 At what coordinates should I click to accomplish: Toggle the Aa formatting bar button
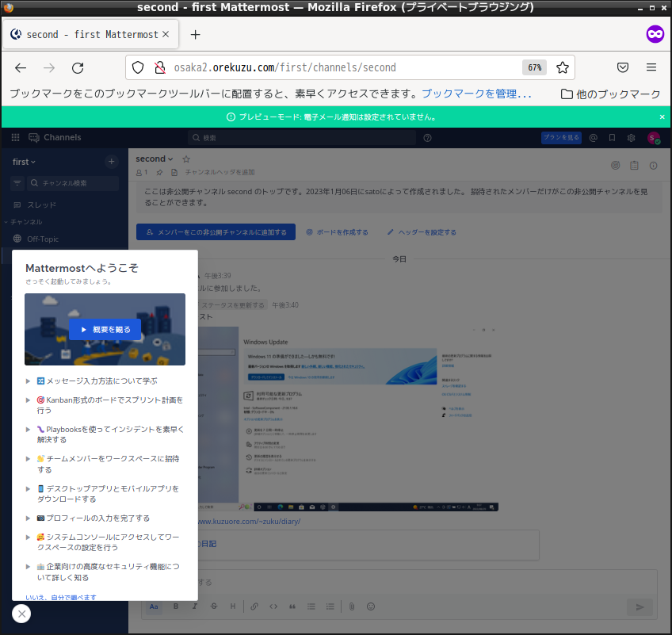(x=154, y=606)
